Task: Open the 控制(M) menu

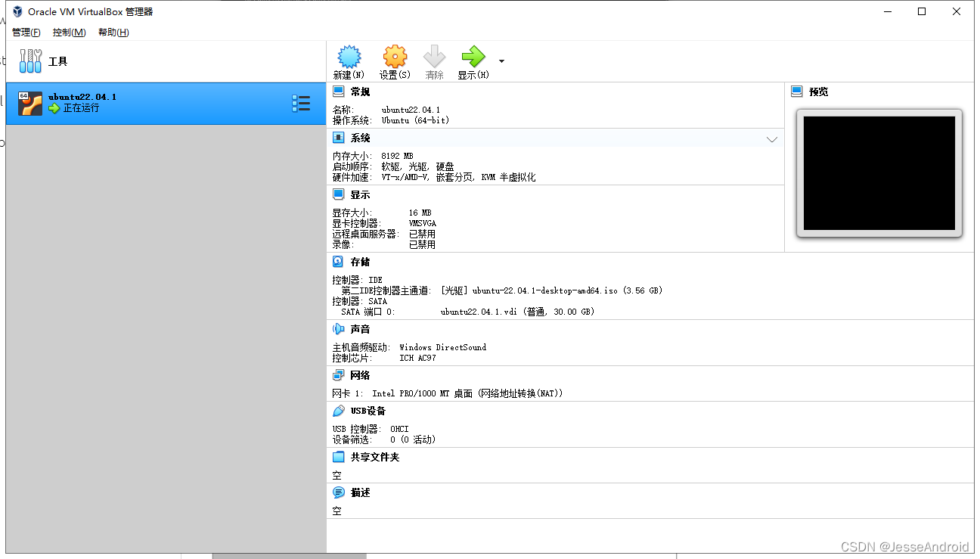Action: click(x=69, y=33)
